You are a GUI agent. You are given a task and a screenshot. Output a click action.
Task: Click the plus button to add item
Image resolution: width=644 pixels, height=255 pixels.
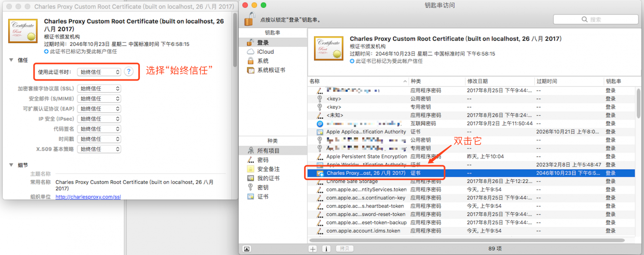point(313,249)
